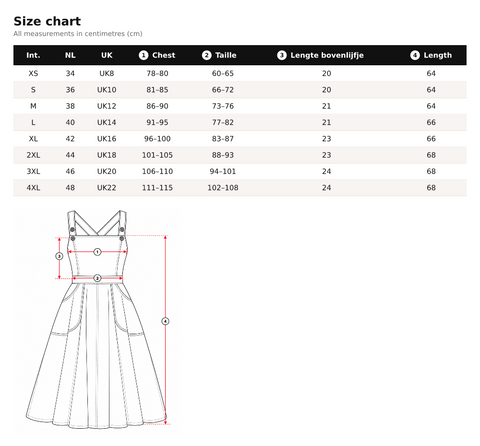The width and height of the screenshot is (480, 446).
Task: Click the 'UK20' cell
Action: click(107, 171)
